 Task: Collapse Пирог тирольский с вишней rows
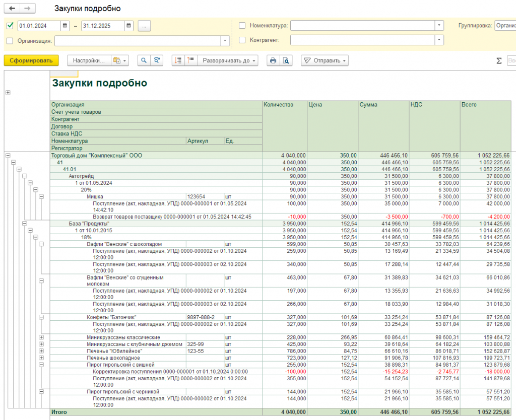[41, 365]
